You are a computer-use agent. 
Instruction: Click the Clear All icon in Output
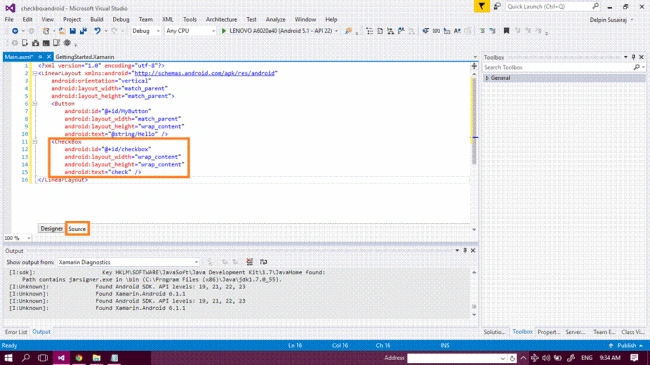coord(250,262)
